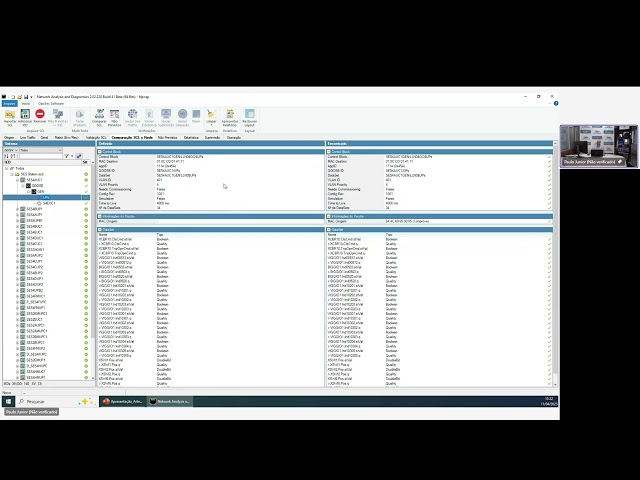Open the Estatística view tab
The width and height of the screenshot is (640, 480).
click(x=191, y=138)
